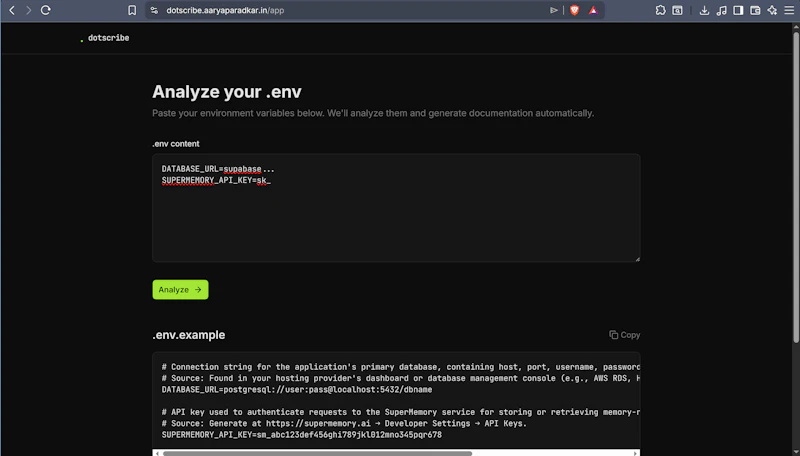Open Leo AI sparkle icon
The width and height of the screenshot is (800, 456).
pyautogui.click(x=772, y=10)
